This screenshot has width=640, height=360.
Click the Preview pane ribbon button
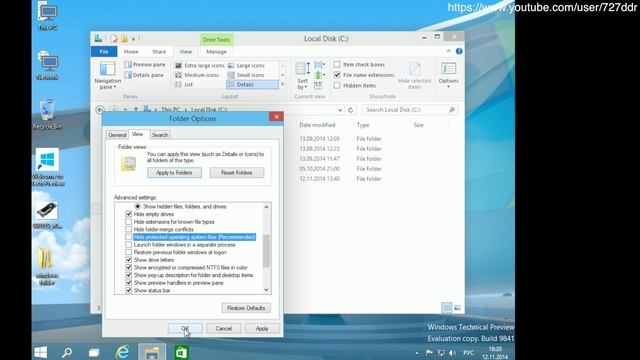145,64
